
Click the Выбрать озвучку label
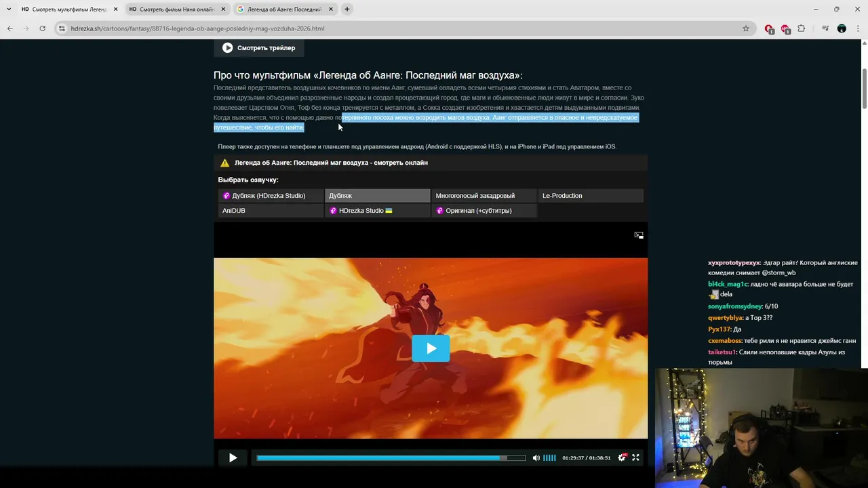tap(248, 180)
